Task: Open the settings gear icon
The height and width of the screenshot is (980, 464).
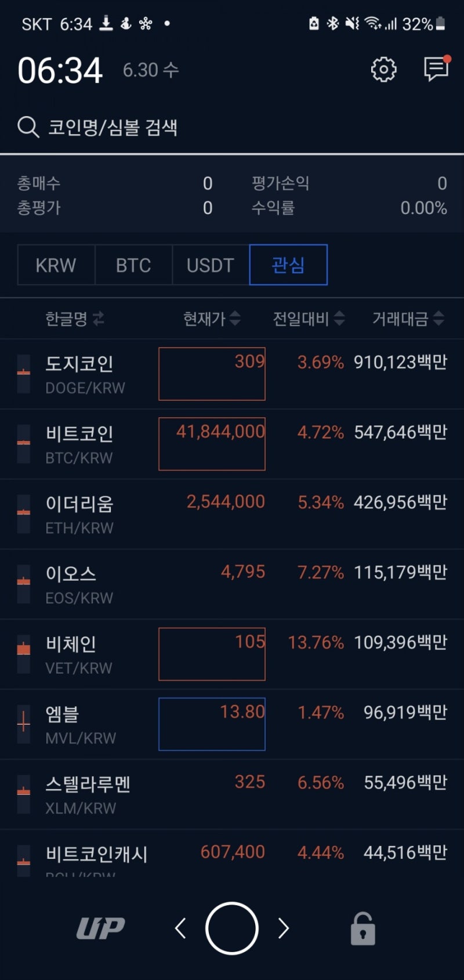Action: pos(383,69)
